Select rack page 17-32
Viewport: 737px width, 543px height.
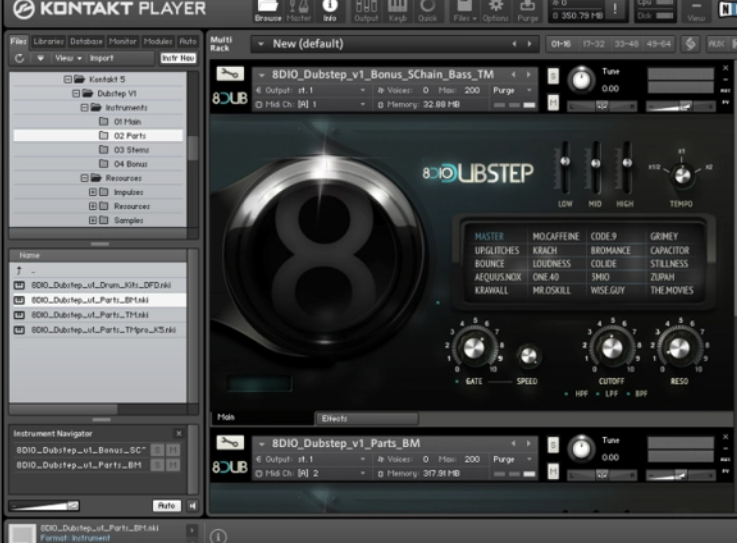click(x=594, y=44)
